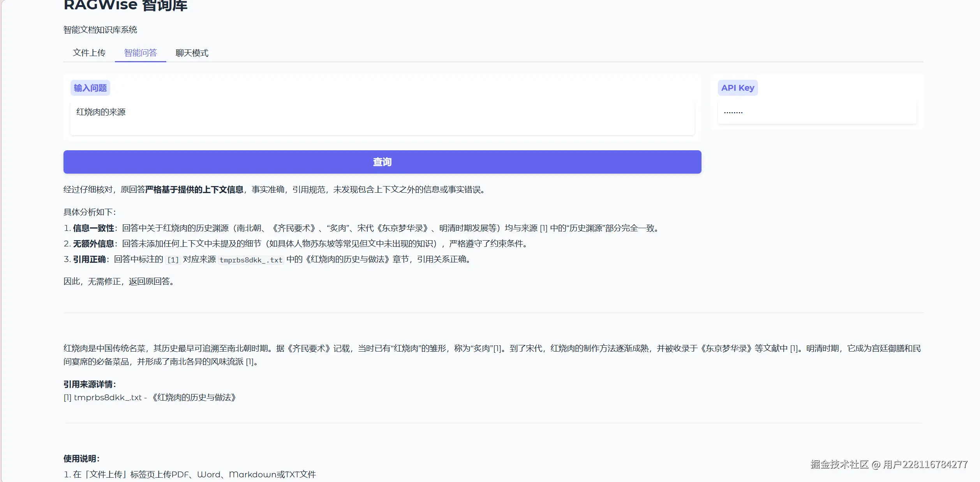Click the 信息一致性 list item heading
The width and height of the screenshot is (980, 482).
pyautogui.click(x=93, y=228)
